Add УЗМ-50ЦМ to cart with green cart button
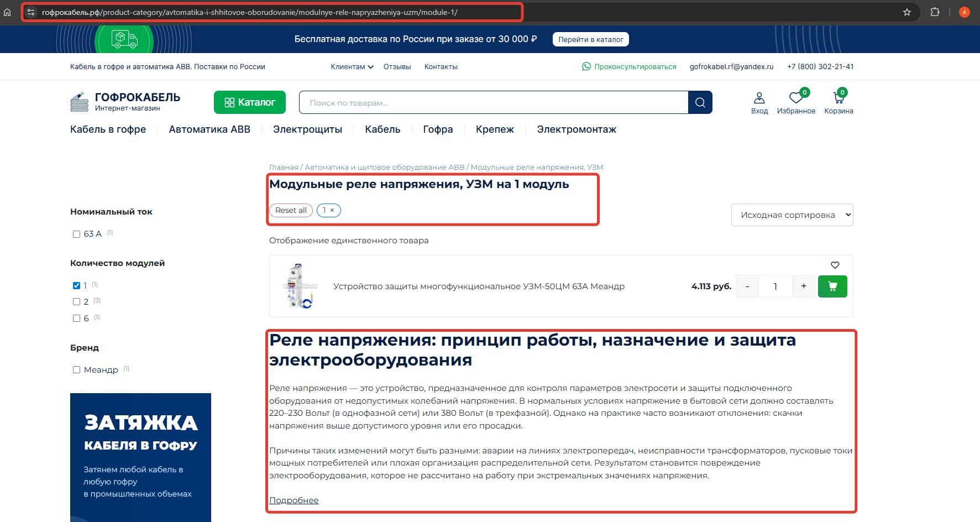The image size is (980, 522). point(832,286)
